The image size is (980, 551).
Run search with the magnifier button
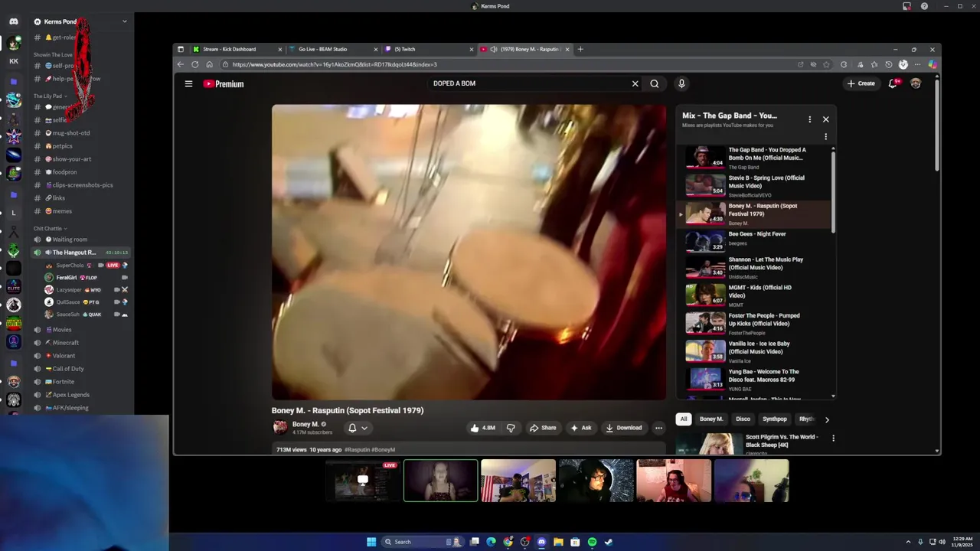click(655, 83)
